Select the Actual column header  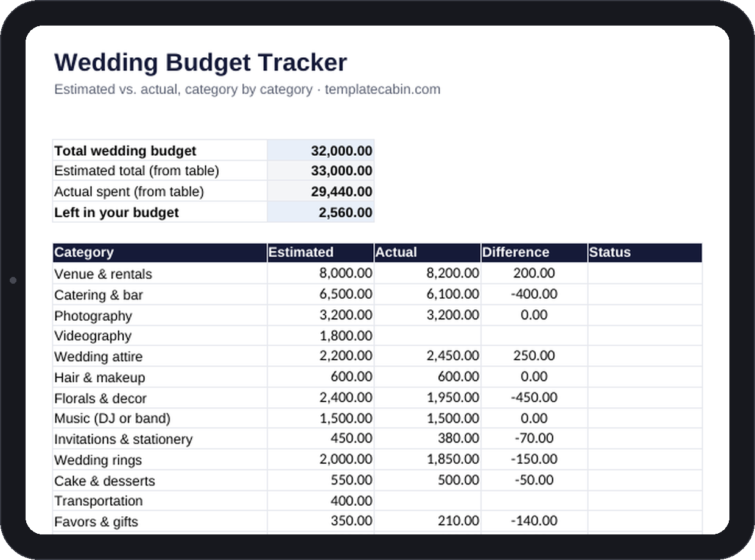pos(427,253)
